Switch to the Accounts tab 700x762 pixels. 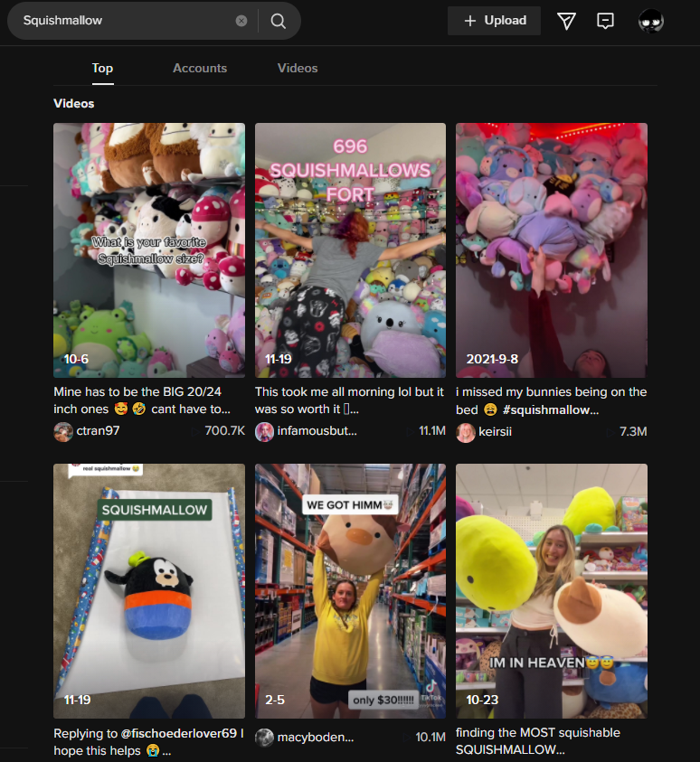pos(200,69)
